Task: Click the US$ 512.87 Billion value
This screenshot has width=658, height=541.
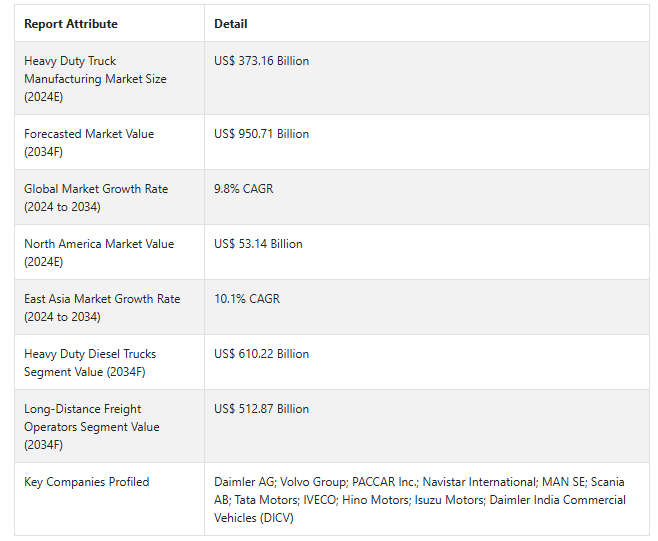Action: click(x=261, y=409)
